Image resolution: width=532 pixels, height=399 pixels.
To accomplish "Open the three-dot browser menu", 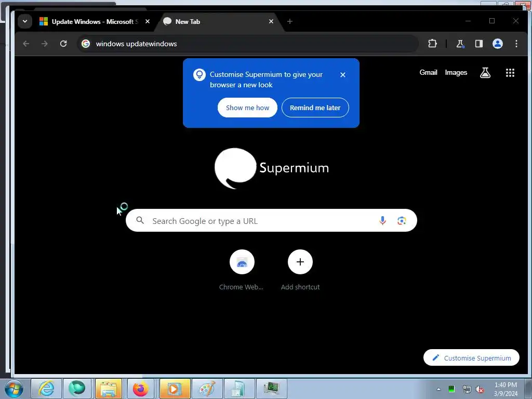I will [x=516, y=44].
